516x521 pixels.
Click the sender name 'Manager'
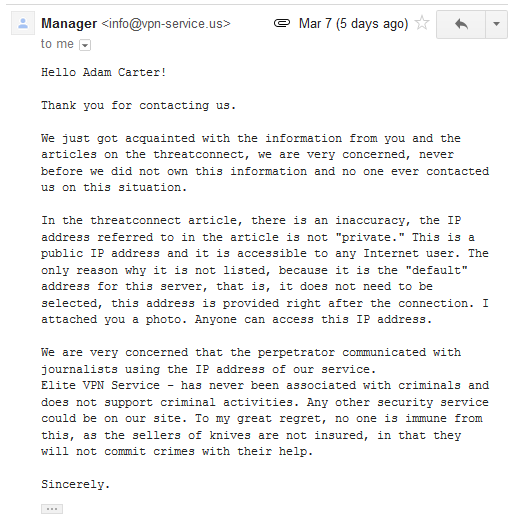[x=69, y=23]
